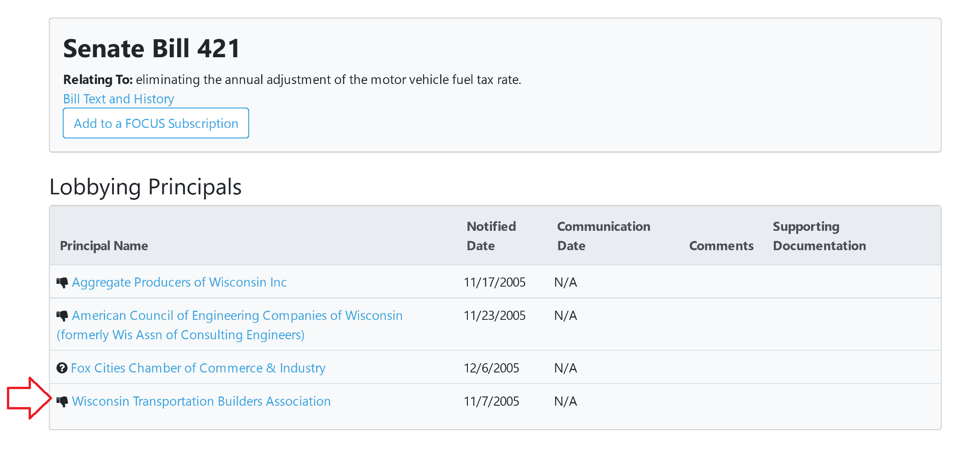The height and width of the screenshot is (456, 980).
Task: Click question mark icon beside Fox Cities Chamber
Action: pos(62,368)
